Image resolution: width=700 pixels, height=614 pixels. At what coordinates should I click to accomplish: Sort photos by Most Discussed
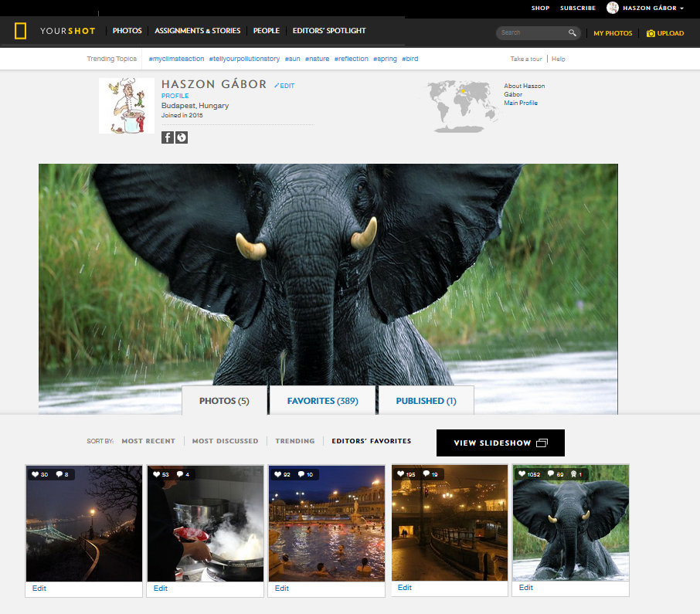225,441
